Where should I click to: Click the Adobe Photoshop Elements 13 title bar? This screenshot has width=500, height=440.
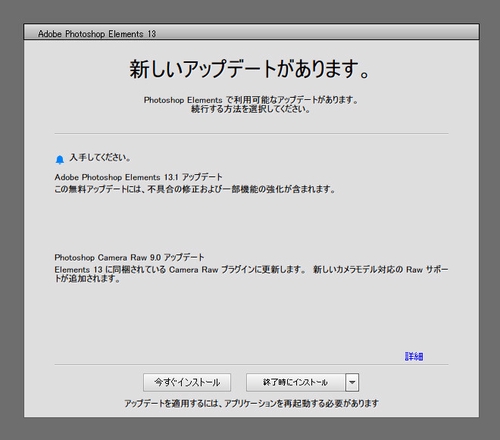click(x=252, y=32)
